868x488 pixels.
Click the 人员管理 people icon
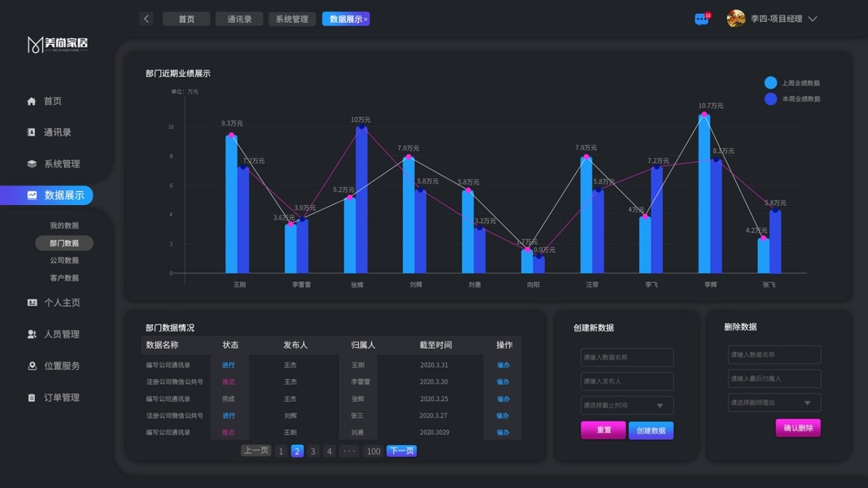32,334
